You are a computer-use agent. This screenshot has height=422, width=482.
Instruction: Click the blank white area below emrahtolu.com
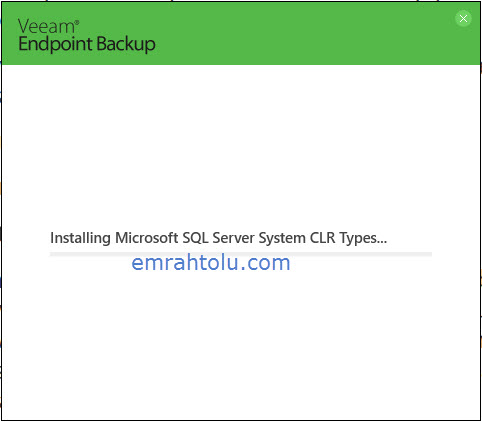241,343
